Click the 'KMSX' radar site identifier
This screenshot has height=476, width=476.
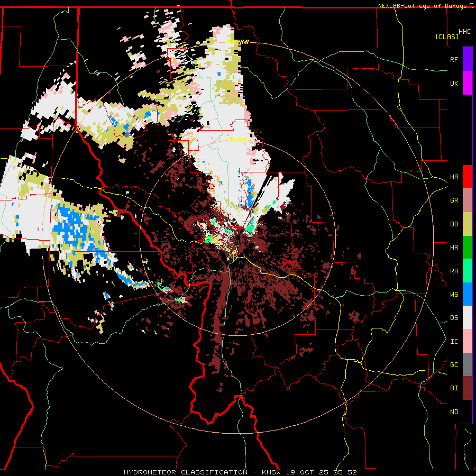point(272,472)
